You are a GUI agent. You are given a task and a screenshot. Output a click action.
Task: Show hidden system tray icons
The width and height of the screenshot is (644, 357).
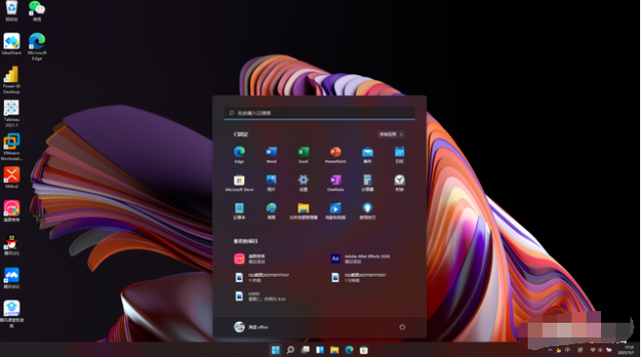(550, 350)
